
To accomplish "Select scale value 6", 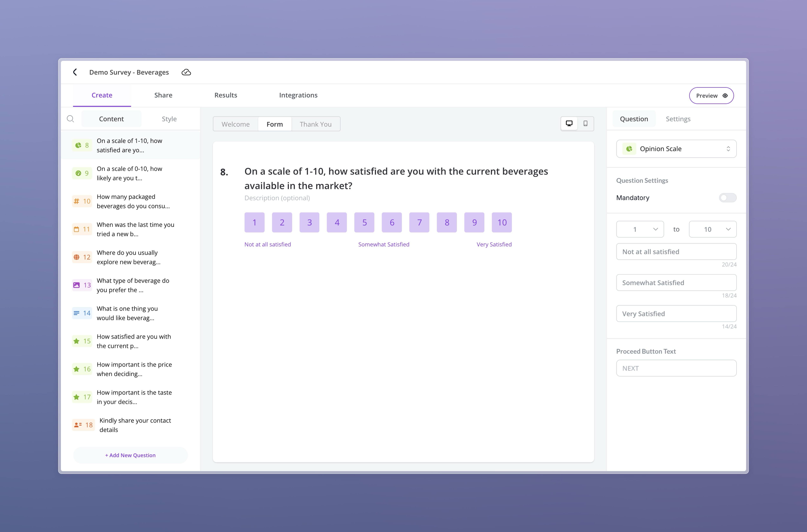I will pos(392,223).
